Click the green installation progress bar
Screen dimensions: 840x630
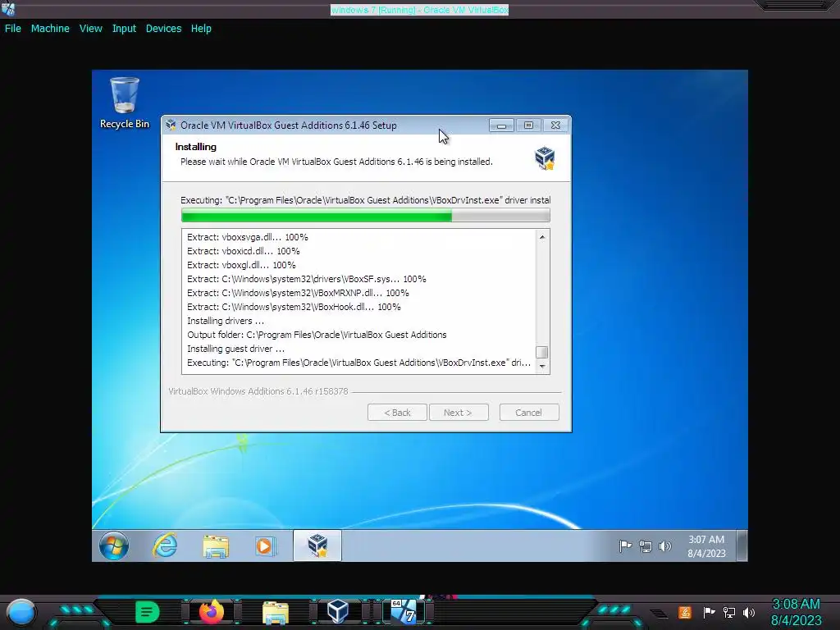pyautogui.click(x=365, y=216)
